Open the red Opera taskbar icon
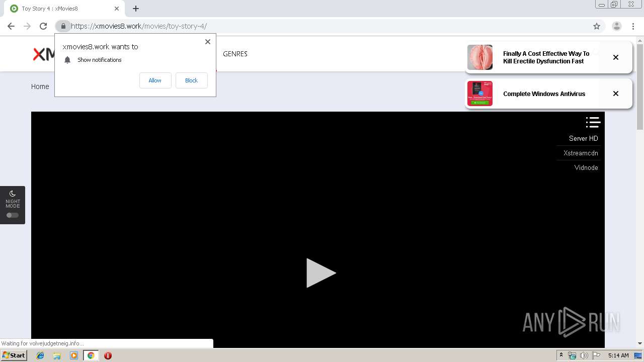644x362 pixels. [108, 355]
